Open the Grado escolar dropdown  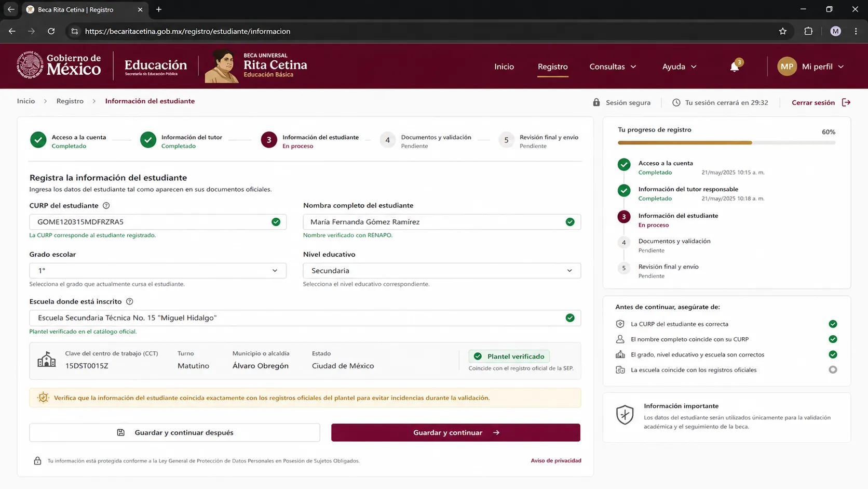point(158,271)
